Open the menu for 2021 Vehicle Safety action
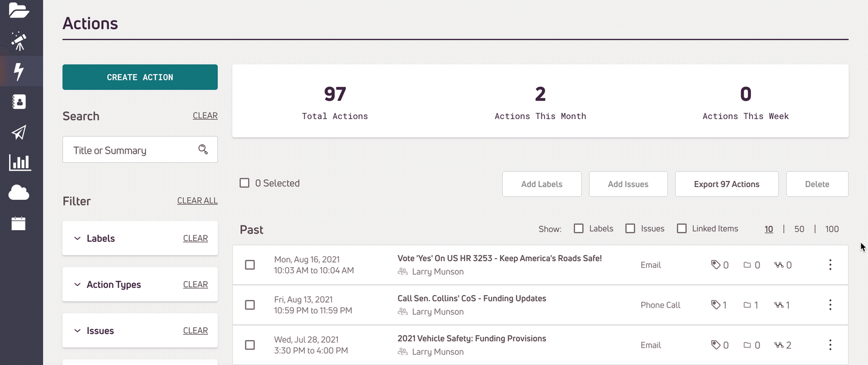Image resolution: width=868 pixels, height=365 pixels. click(x=830, y=345)
